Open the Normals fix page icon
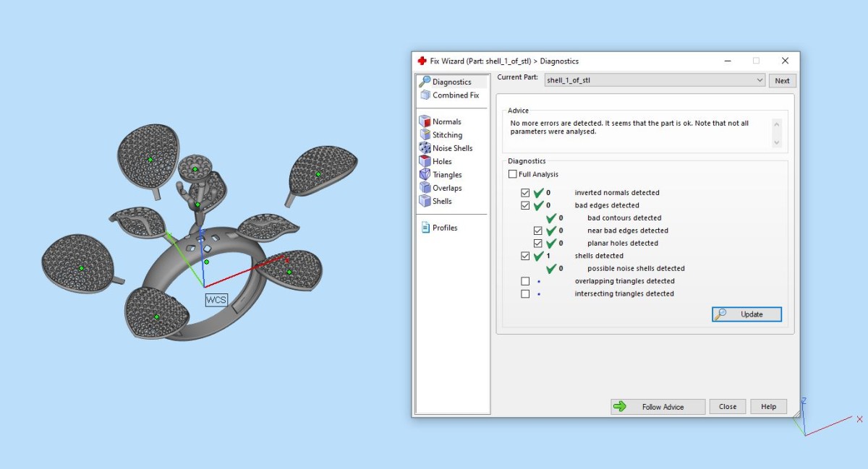868x469 pixels. tap(425, 121)
